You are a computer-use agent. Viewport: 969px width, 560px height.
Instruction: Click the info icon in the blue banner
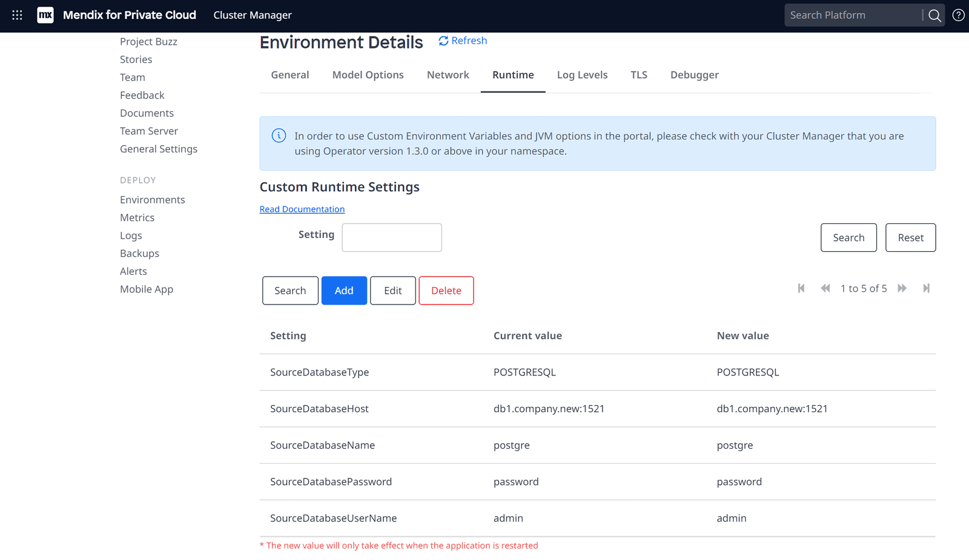click(279, 136)
